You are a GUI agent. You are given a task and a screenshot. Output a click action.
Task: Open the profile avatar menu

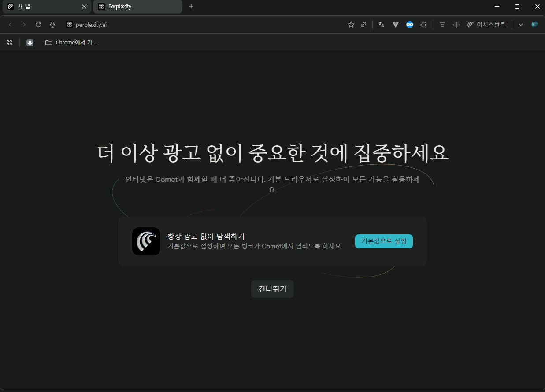[x=534, y=25]
